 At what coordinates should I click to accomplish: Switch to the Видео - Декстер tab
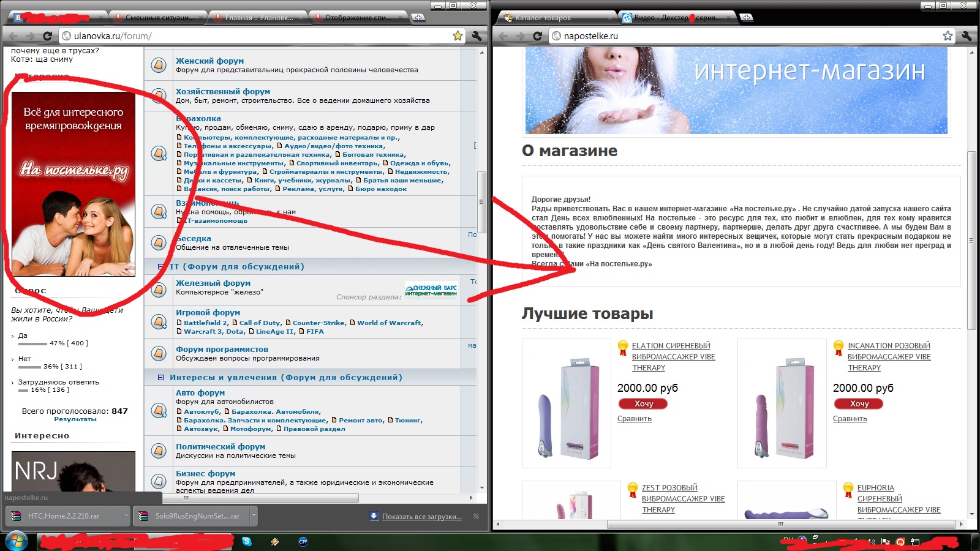(x=676, y=18)
